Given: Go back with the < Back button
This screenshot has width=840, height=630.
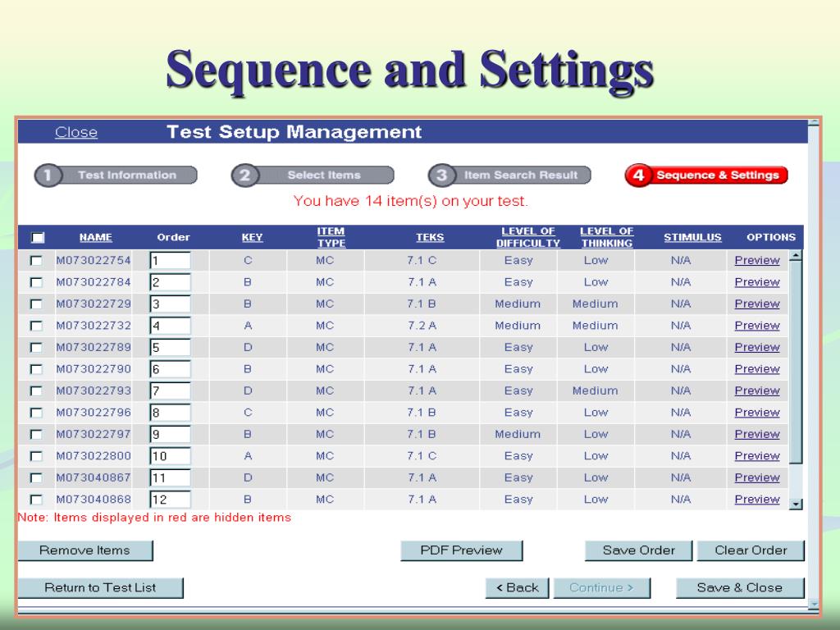Looking at the screenshot, I should coord(517,587).
